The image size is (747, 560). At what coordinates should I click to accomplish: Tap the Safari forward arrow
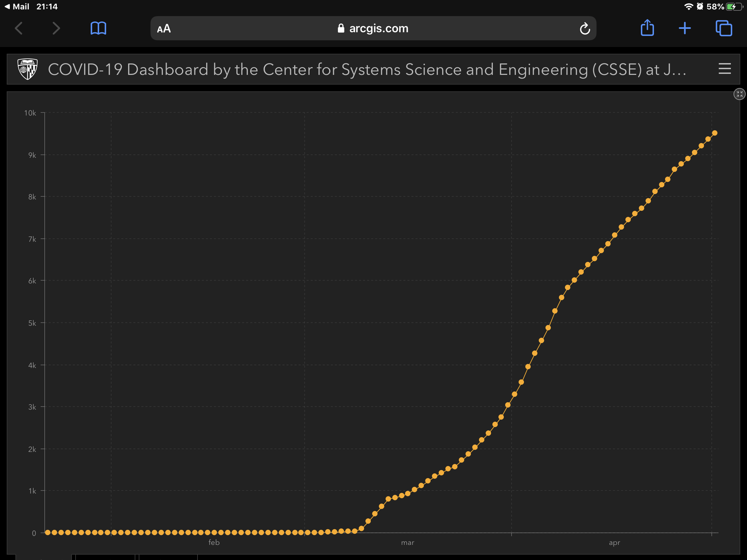click(x=56, y=28)
